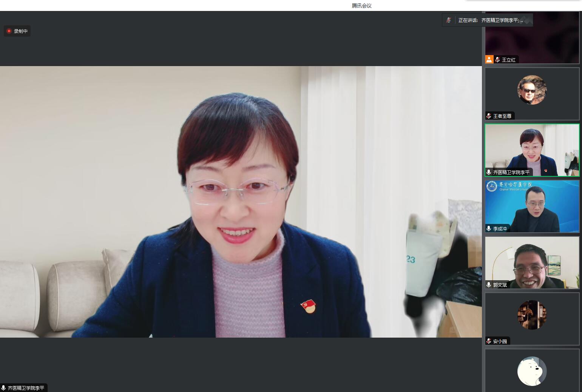Select 王者至尊's sunglasses profile avatar
The image size is (582, 392).
(x=532, y=90)
